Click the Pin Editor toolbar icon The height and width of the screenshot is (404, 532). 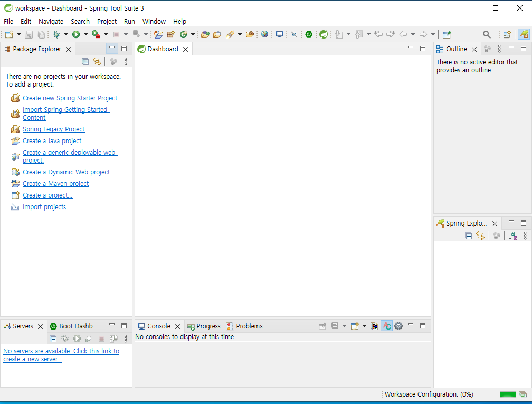tap(447, 34)
